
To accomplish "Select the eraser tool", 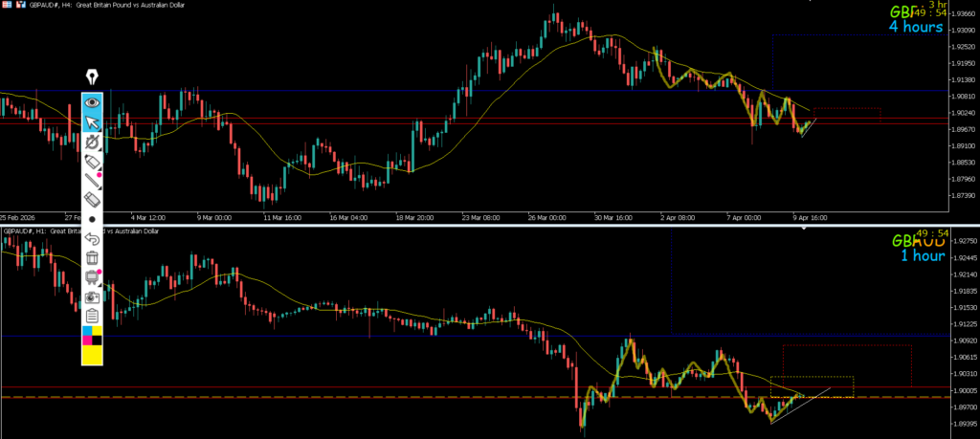I will (93, 200).
